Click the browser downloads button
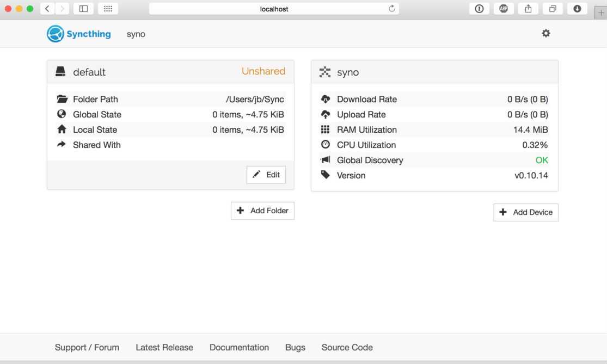The image size is (607, 364). pos(577,8)
